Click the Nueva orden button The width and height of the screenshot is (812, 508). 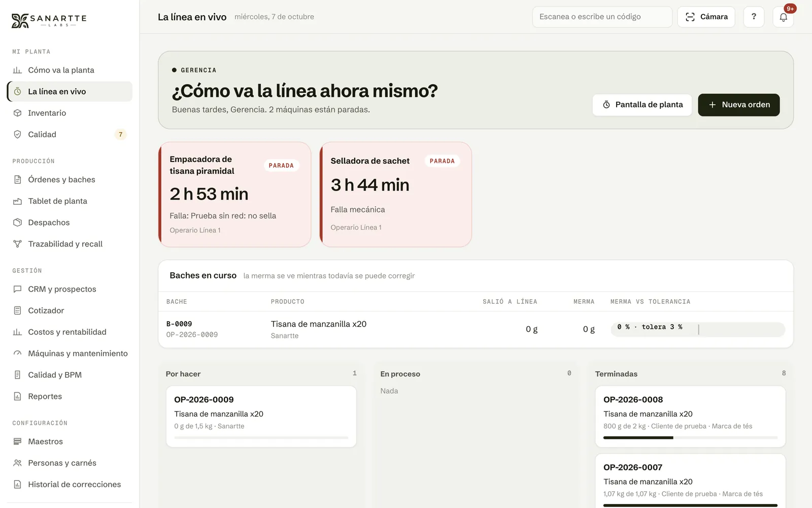click(739, 105)
